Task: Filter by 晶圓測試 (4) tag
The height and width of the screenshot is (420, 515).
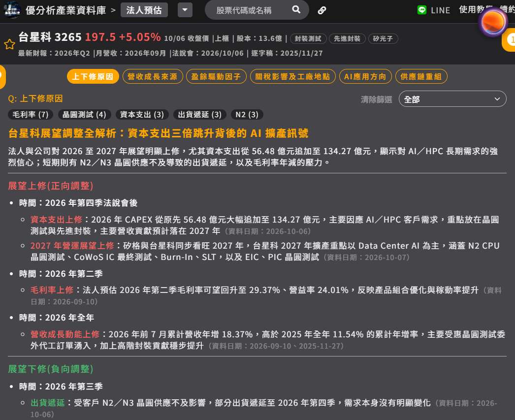Action: click(84, 114)
